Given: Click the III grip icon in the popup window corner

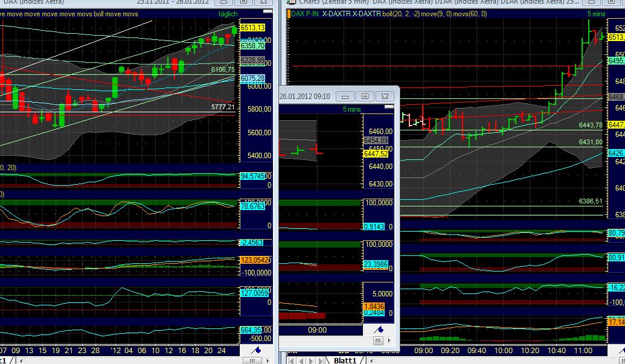Looking at the screenshot, I should point(379,340).
